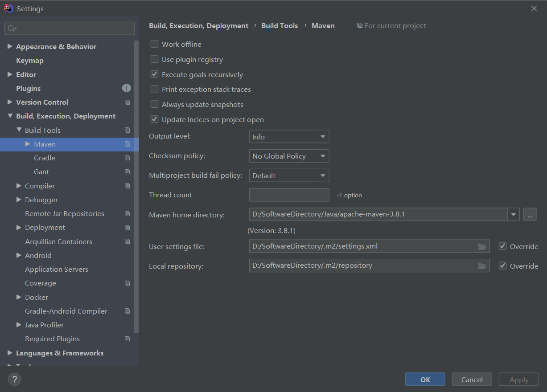Viewport: 547px width, 392px height.
Task: Expand Version Control section arrow
Action: coord(10,102)
